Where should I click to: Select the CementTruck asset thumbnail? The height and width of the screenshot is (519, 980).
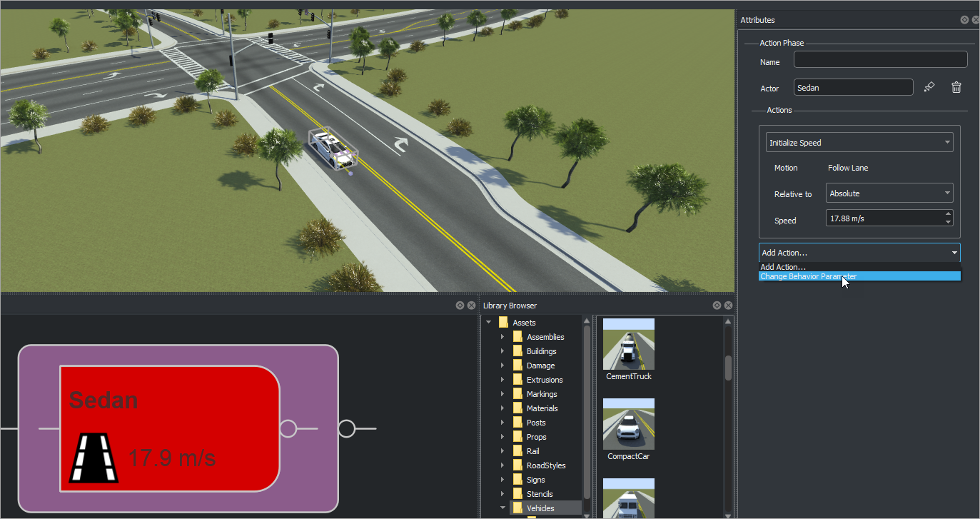tap(628, 343)
